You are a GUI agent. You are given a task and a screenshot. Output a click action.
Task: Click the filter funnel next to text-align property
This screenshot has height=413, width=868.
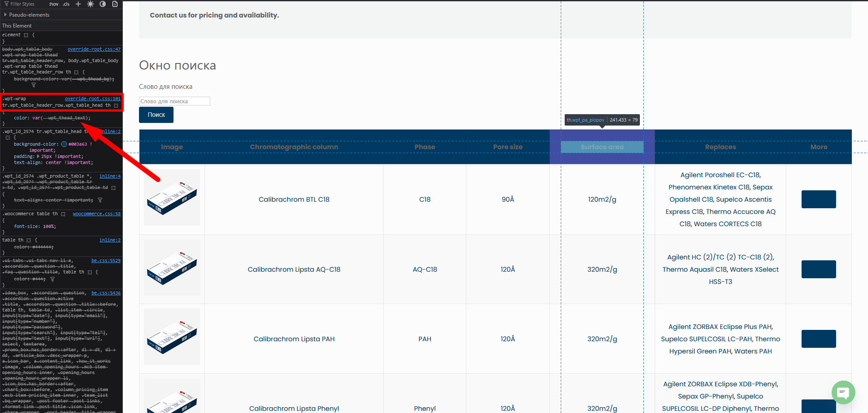pyautogui.click(x=100, y=200)
